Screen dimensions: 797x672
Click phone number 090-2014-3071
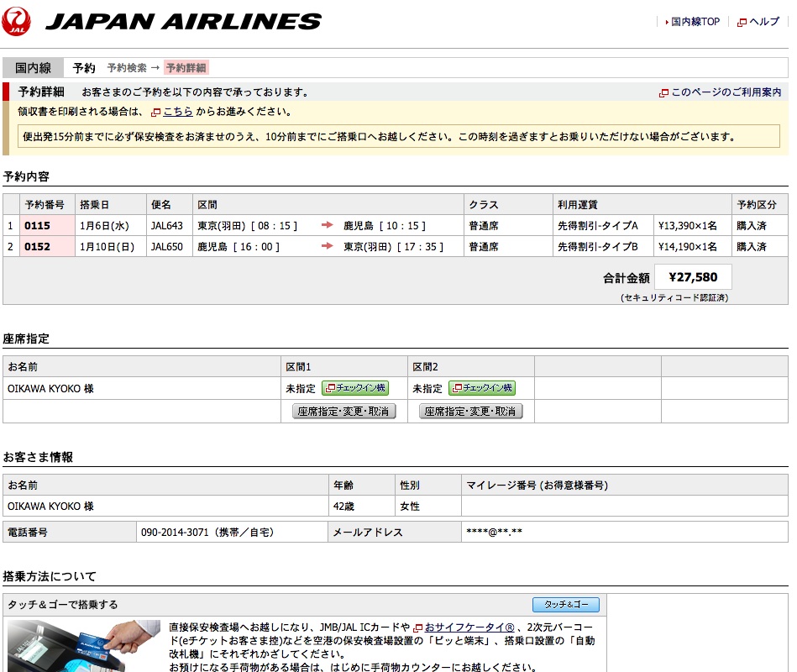point(175,533)
